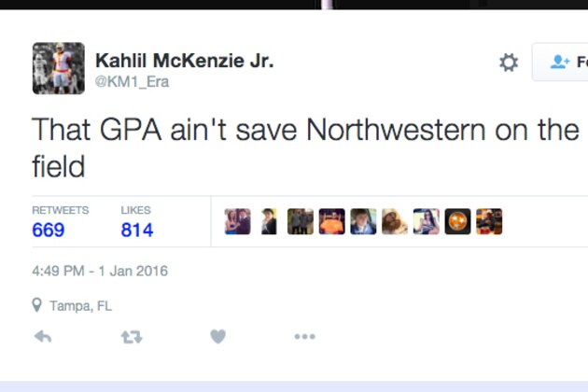The image size is (588, 392).
Task: Click the Follow button
Action: pyautogui.click(x=566, y=63)
